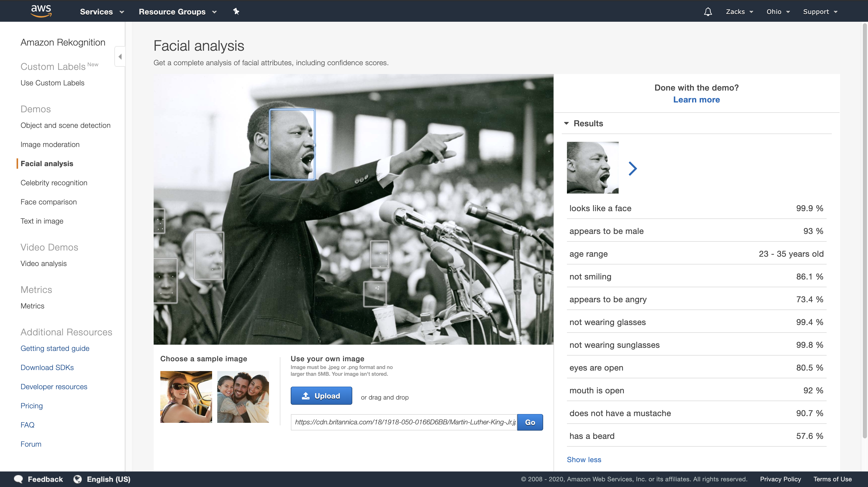Image resolution: width=868 pixels, height=487 pixels.
Task: Select the woman with sunglasses sample image
Action: point(186,397)
